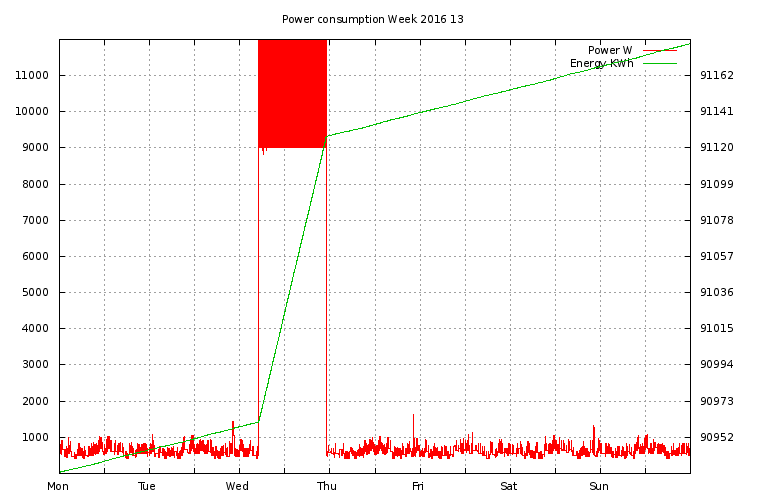
Task: Click the Fri label on x-axis
Action: pyautogui.click(x=418, y=486)
